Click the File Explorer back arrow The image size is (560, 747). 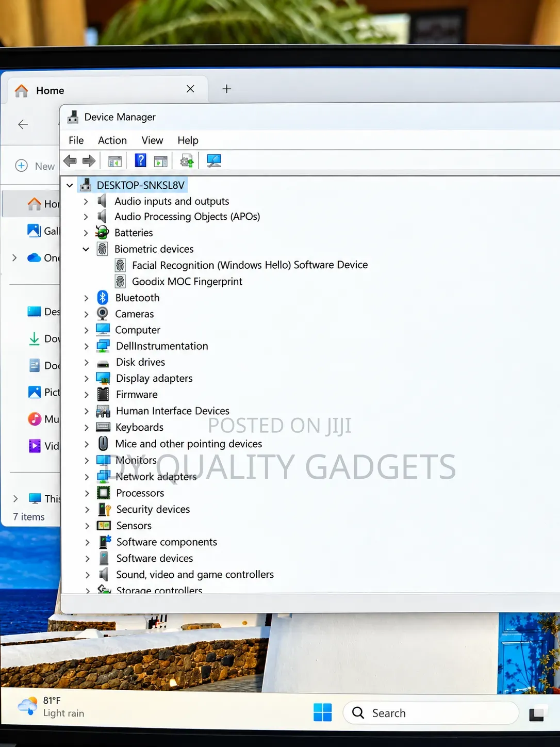(x=23, y=124)
